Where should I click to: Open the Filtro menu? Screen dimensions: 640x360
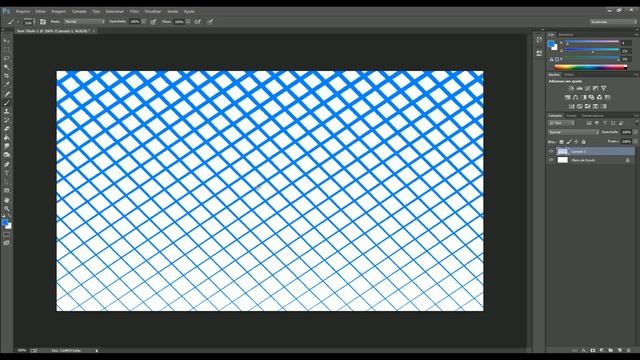coord(134,11)
